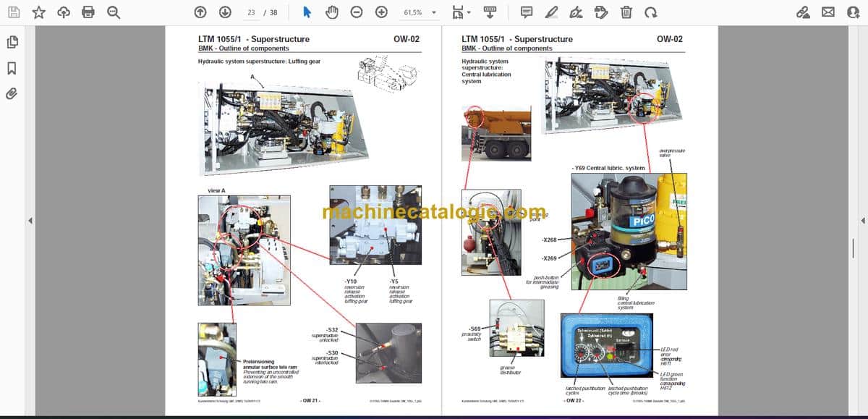Open the Bookmarks side panel

(x=12, y=68)
